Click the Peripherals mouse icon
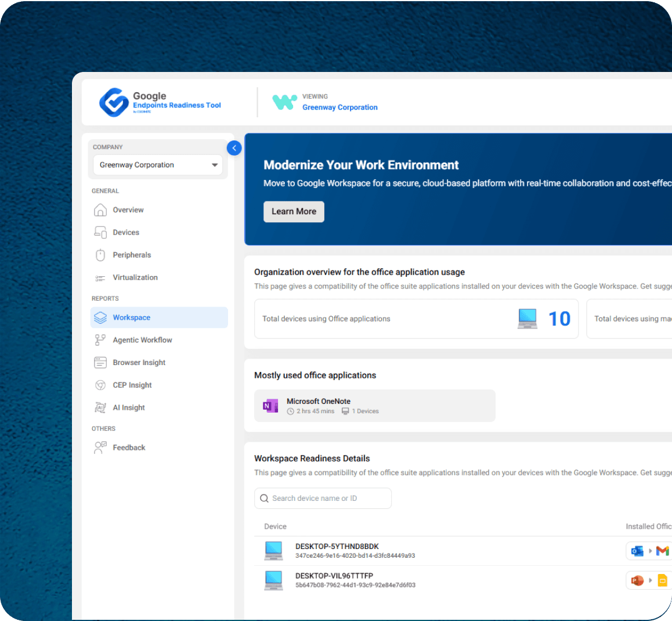 pos(100,255)
